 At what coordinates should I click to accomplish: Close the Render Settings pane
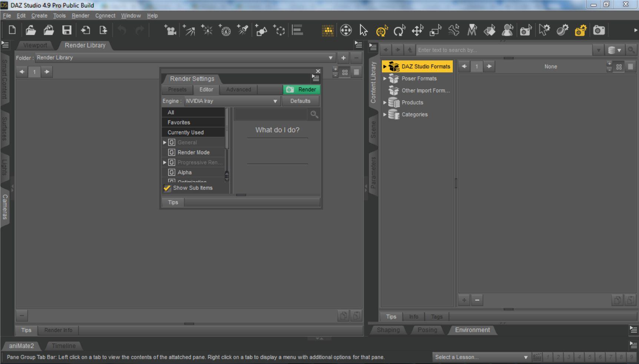[318, 71]
